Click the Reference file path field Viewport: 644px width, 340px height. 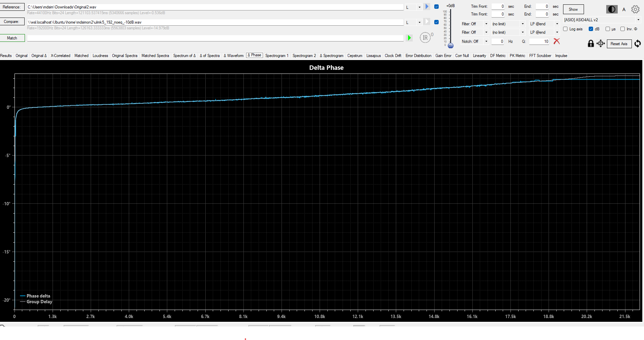tap(215, 7)
